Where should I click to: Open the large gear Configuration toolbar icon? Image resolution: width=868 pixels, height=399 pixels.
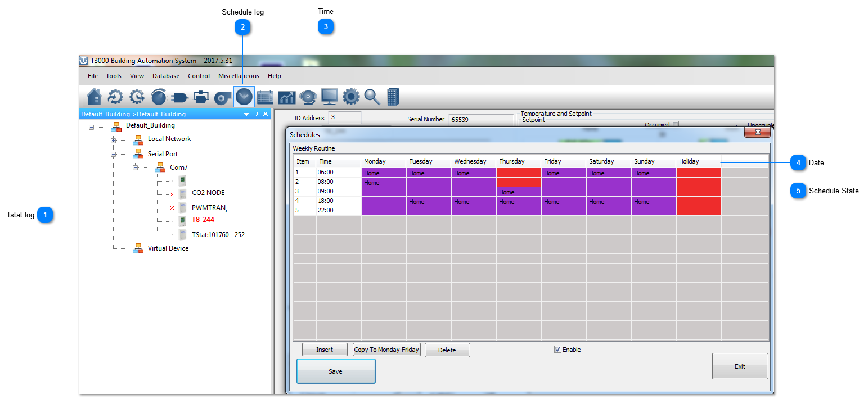click(x=351, y=97)
